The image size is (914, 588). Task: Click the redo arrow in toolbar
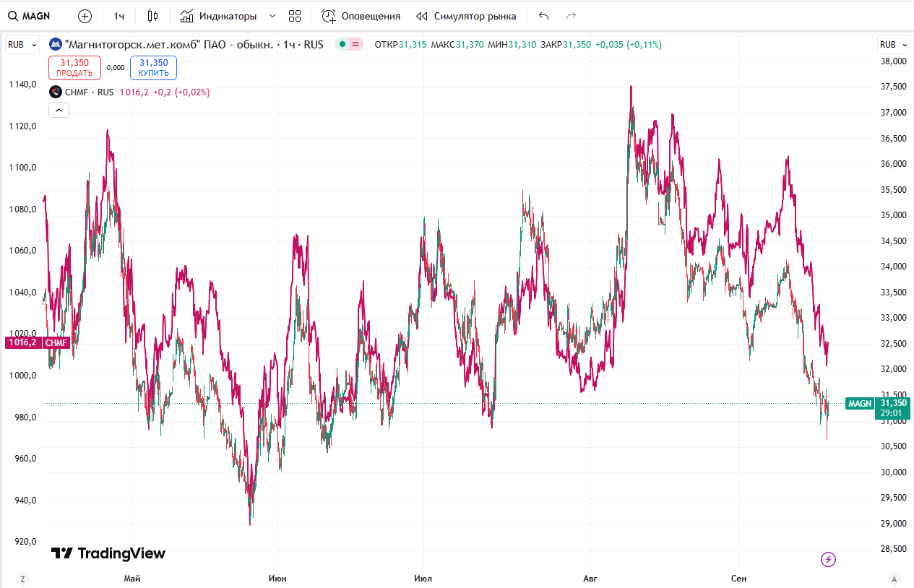571,16
